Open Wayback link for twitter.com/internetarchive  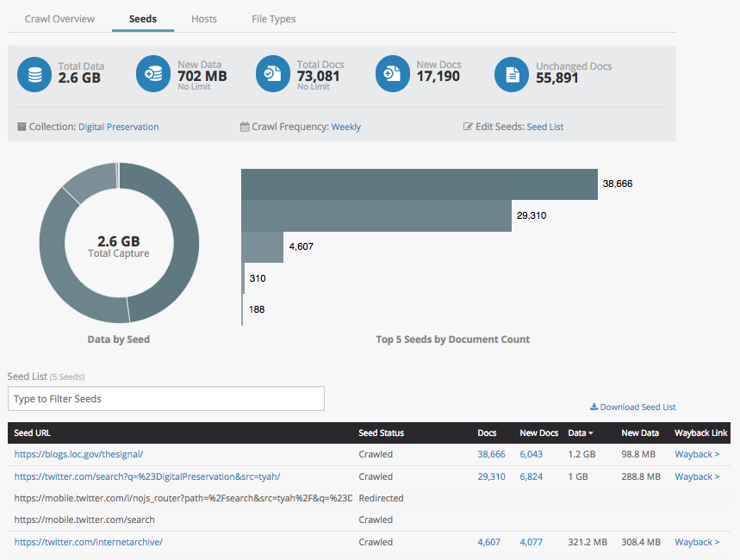pyautogui.click(x=697, y=542)
